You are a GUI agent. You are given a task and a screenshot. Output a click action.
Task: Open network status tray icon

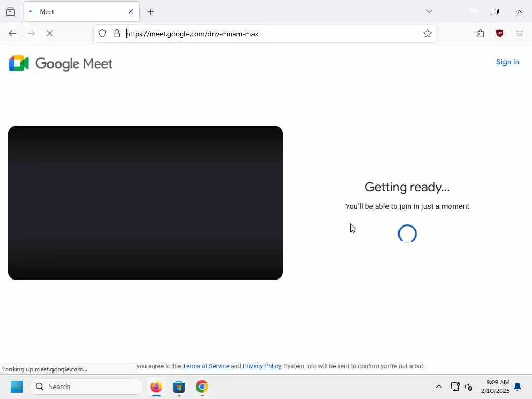[x=455, y=387]
